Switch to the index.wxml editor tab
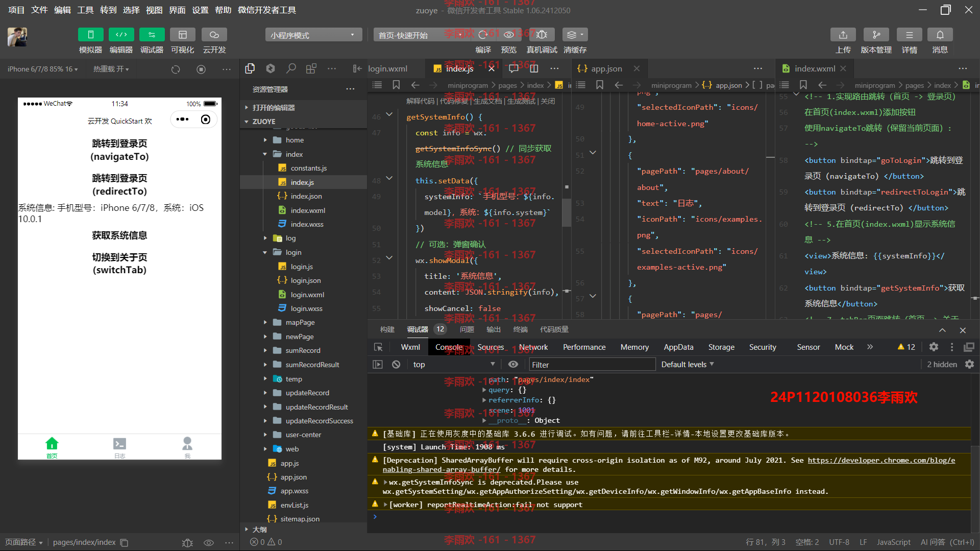 [815, 68]
